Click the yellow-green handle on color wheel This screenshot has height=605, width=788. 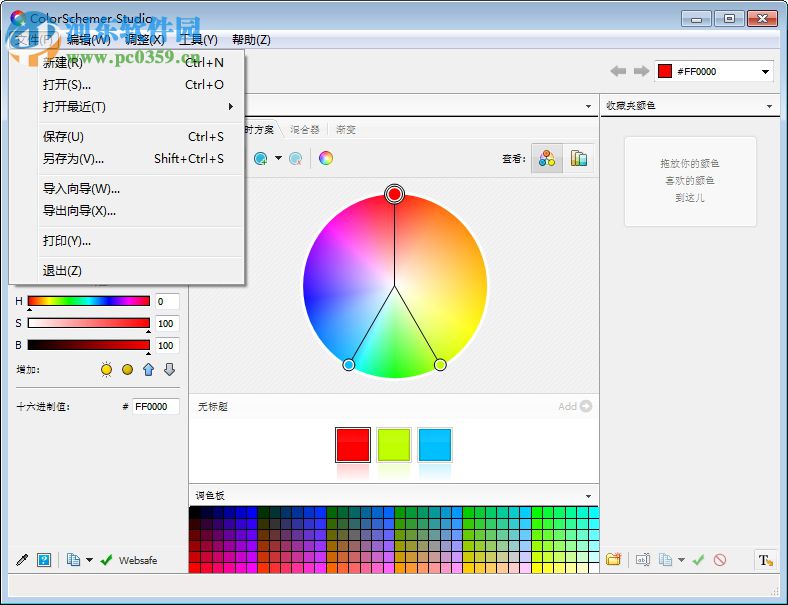pyautogui.click(x=440, y=365)
